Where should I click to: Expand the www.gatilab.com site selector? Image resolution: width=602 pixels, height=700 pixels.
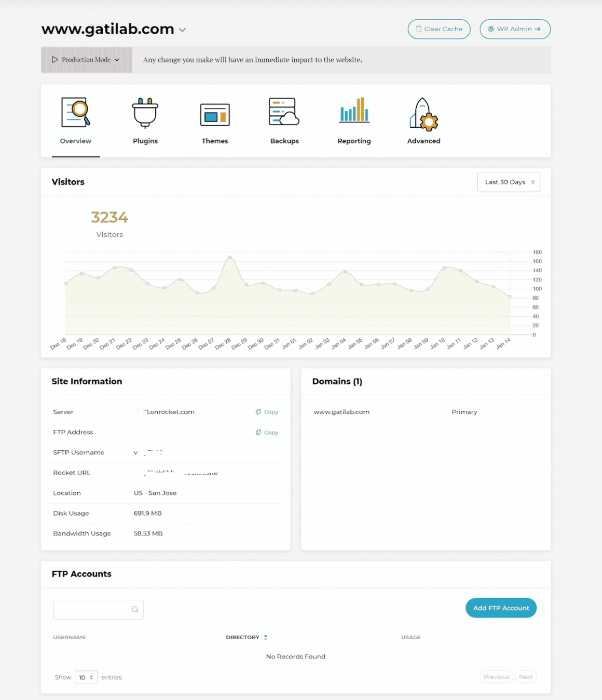(182, 30)
